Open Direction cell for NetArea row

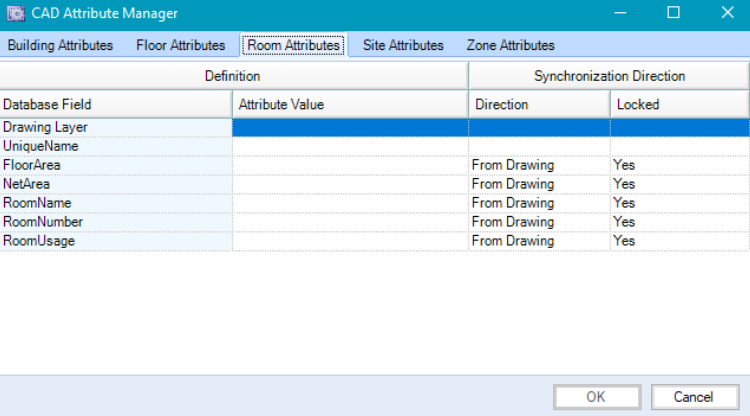point(539,184)
